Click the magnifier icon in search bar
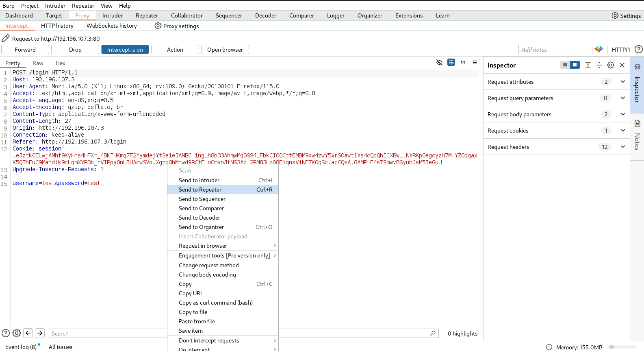This screenshot has width=644, height=351. (433, 333)
